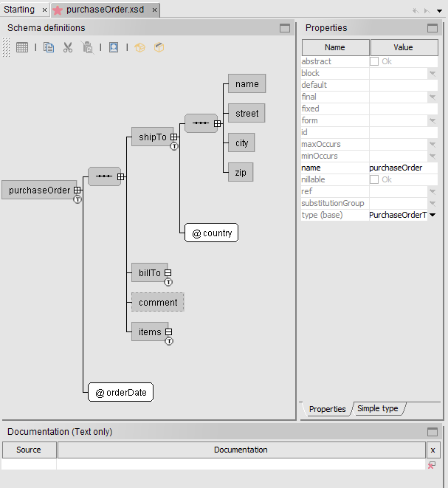Click the T type marker under shipTo
Screen dimensions: 448x488
[174, 146]
